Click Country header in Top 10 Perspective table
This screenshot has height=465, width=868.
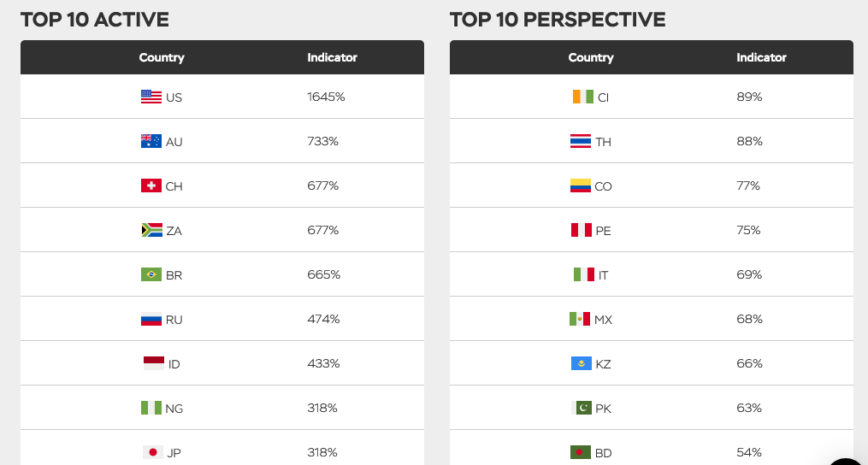pos(591,58)
